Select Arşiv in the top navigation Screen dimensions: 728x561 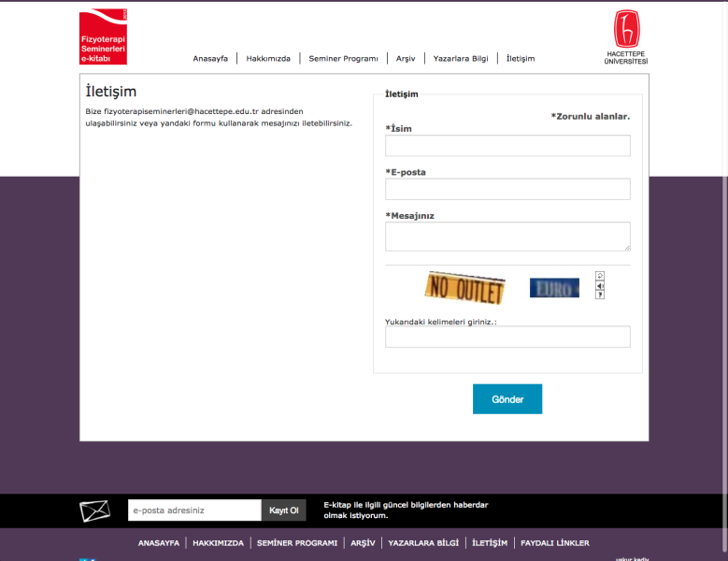tap(406, 59)
